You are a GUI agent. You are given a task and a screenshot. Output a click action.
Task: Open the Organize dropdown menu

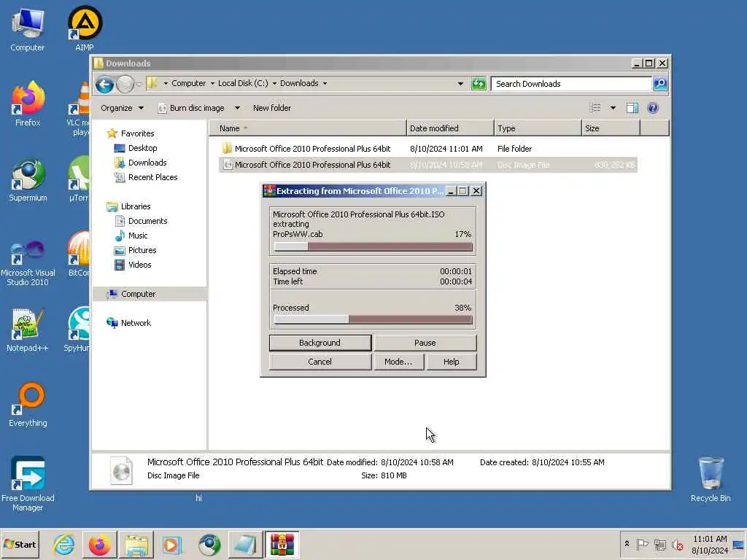coord(122,108)
